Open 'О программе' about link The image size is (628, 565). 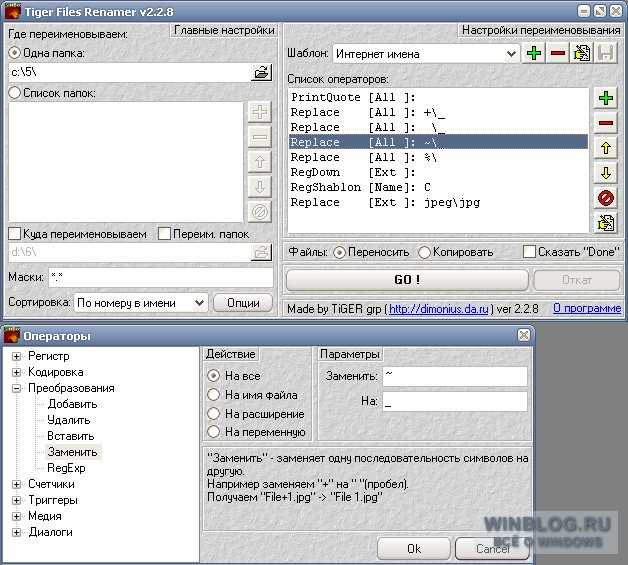(x=587, y=308)
